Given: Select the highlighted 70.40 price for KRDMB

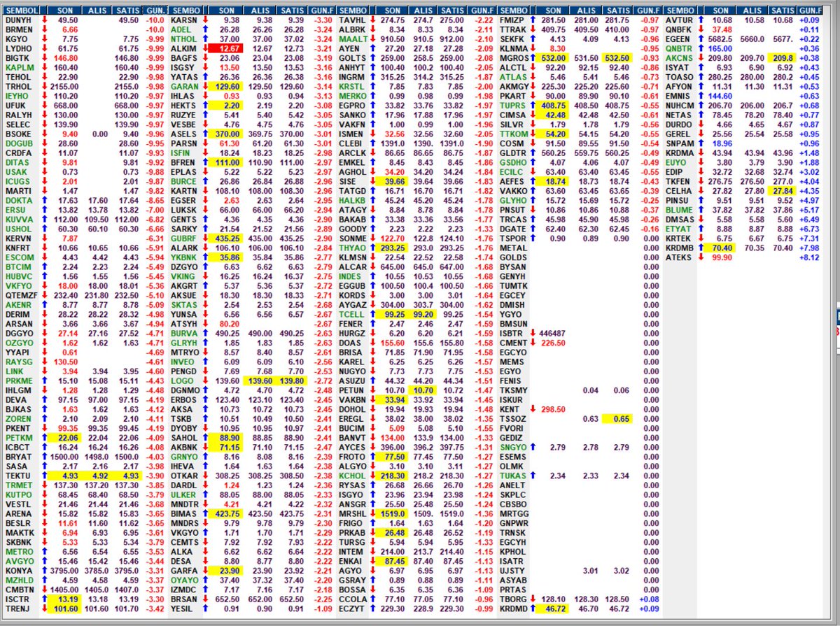Looking at the screenshot, I should pyautogui.click(x=720, y=248).
